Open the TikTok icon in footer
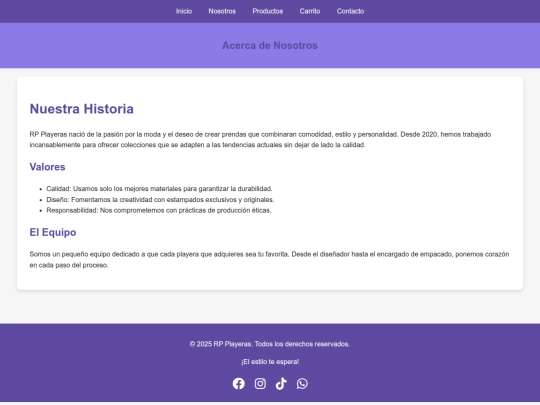This screenshot has height=405, width=540. (281, 383)
